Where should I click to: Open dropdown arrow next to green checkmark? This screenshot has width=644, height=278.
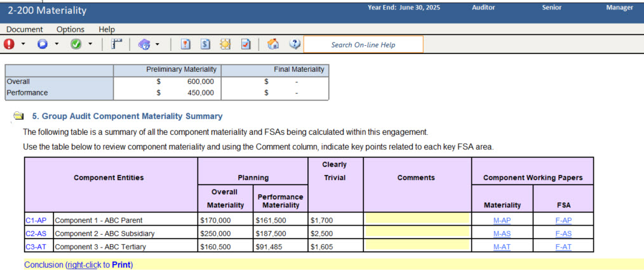[x=90, y=45]
